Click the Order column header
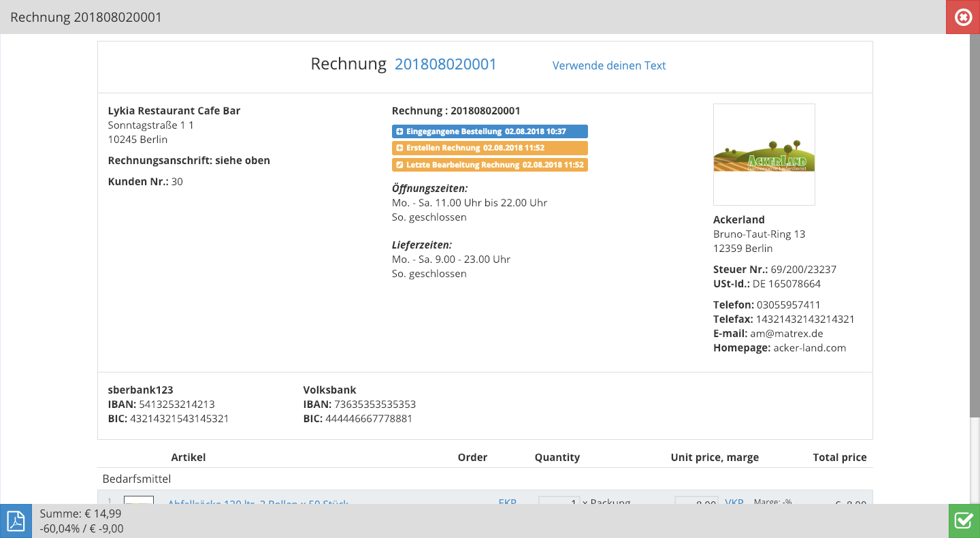Image resolution: width=980 pixels, height=538 pixels. tap(472, 457)
